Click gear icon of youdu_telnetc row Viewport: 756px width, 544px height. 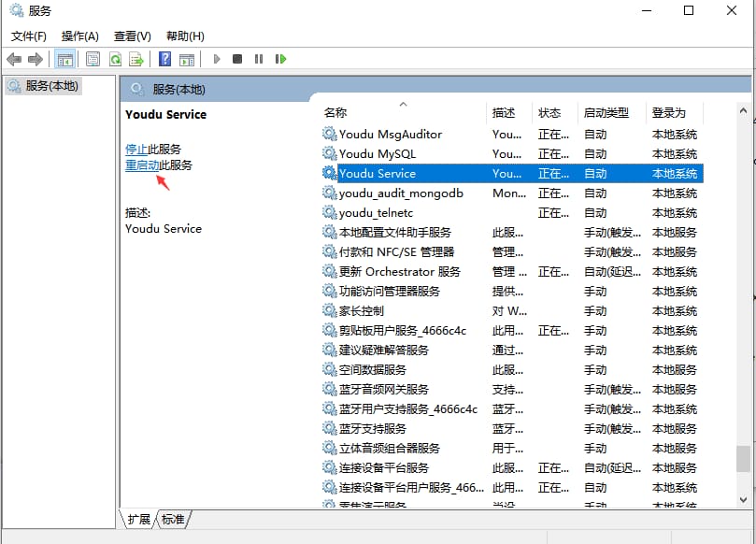coord(329,212)
